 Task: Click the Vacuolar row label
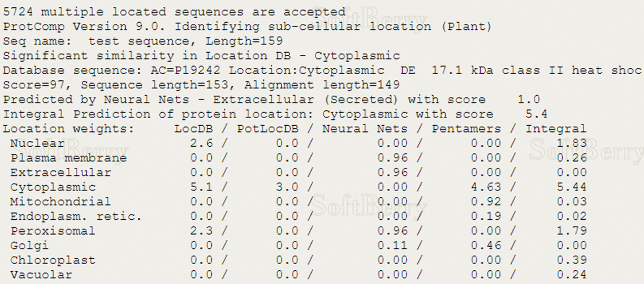click(x=41, y=275)
